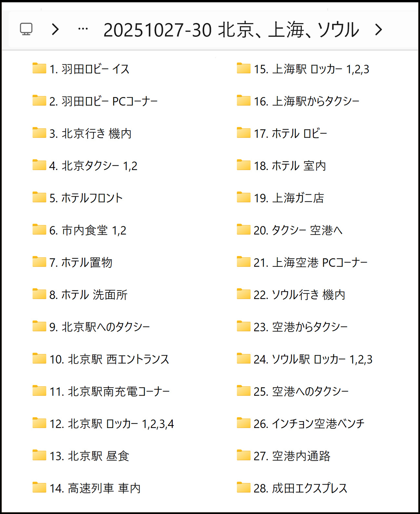Select the 14. 高速列車 車内 folder name

[x=95, y=488]
